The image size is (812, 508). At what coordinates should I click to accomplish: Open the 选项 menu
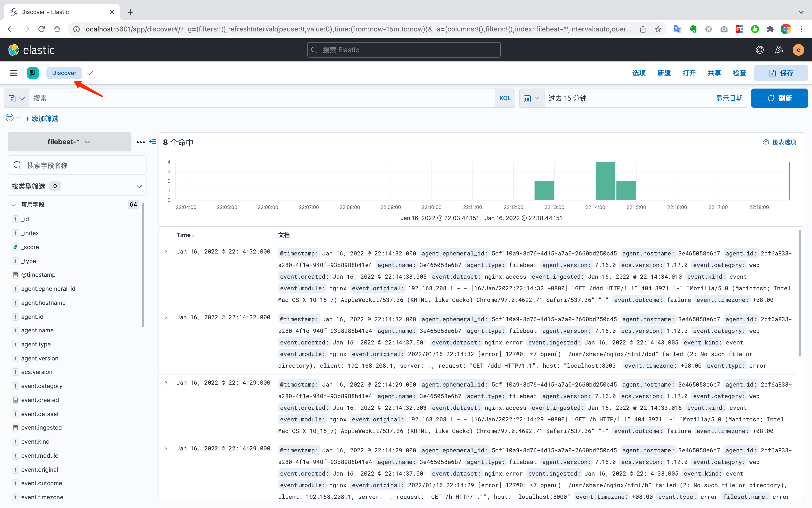click(x=638, y=73)
